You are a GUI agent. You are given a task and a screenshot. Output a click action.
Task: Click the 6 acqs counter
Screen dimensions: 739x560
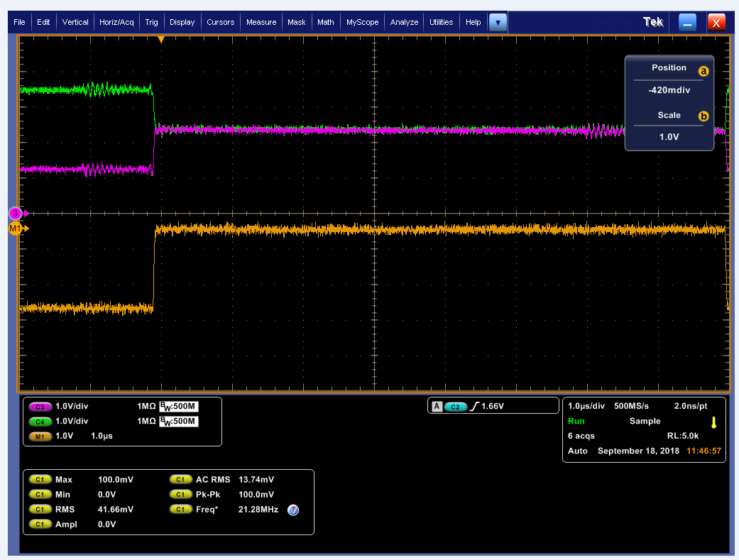tap(581, 436)
